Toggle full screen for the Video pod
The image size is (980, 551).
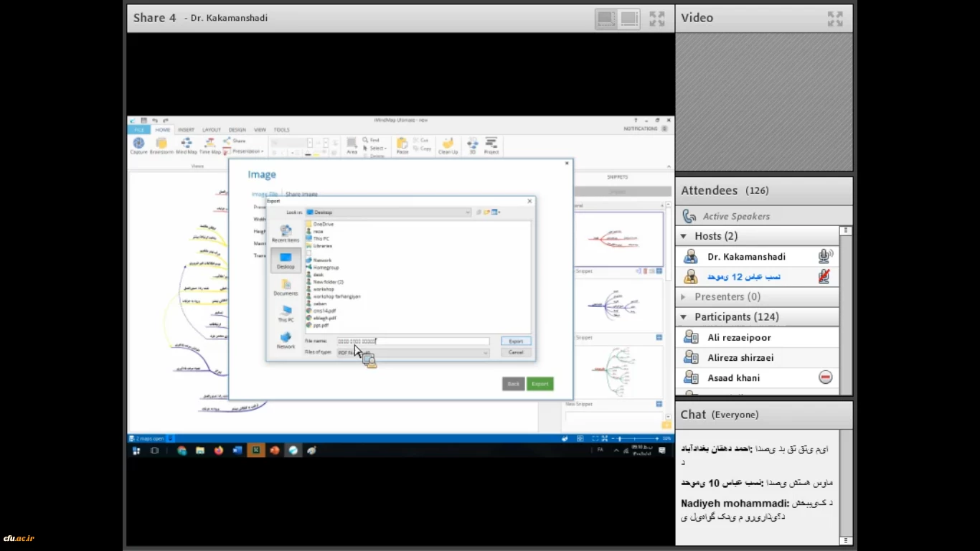[834, 19]
